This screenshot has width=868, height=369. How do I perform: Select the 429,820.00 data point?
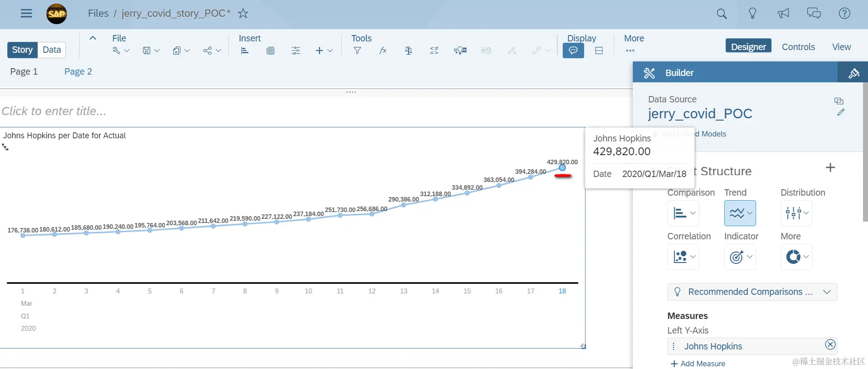(x=562, y=168)
